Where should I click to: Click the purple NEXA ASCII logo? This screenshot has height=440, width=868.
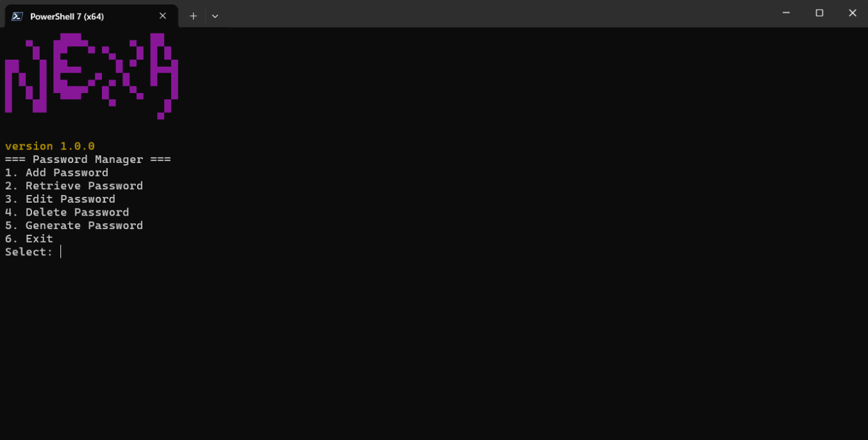click(92, 76)
